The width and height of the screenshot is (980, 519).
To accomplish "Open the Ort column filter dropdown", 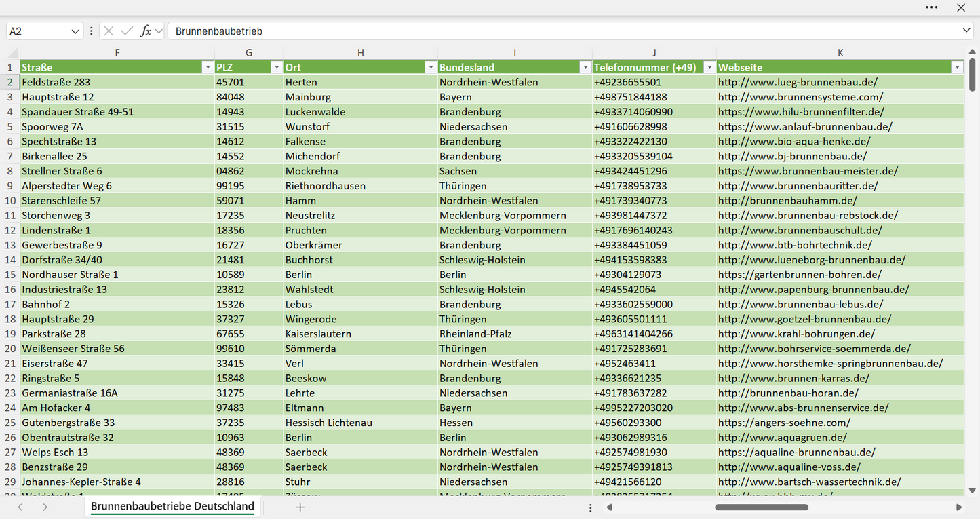I will (x=431, y=67).
